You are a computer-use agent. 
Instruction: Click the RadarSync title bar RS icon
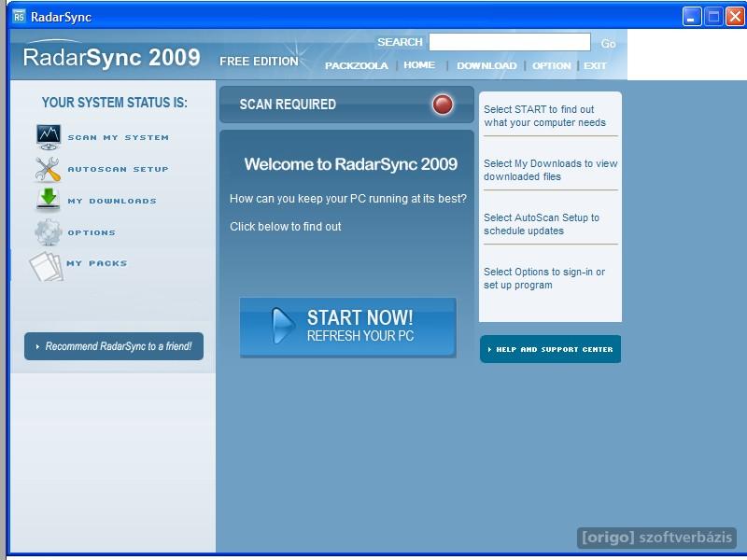19,17
